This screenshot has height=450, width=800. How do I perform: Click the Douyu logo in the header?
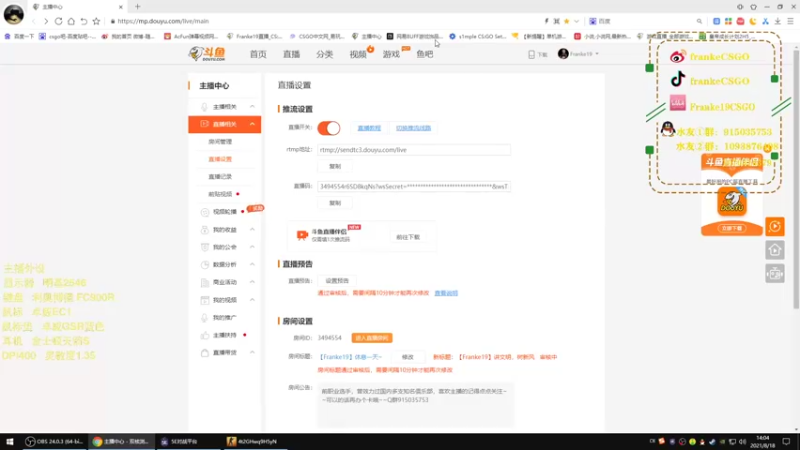pos(207,54)
